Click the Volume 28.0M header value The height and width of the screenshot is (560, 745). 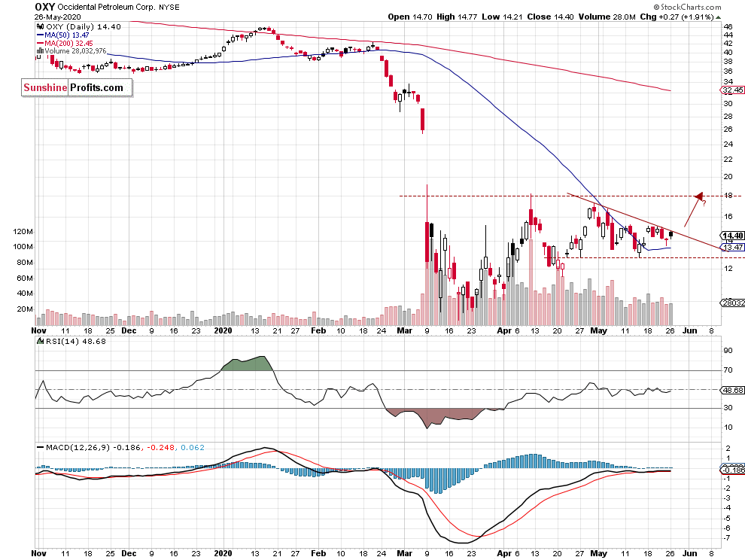pos(607,17)
